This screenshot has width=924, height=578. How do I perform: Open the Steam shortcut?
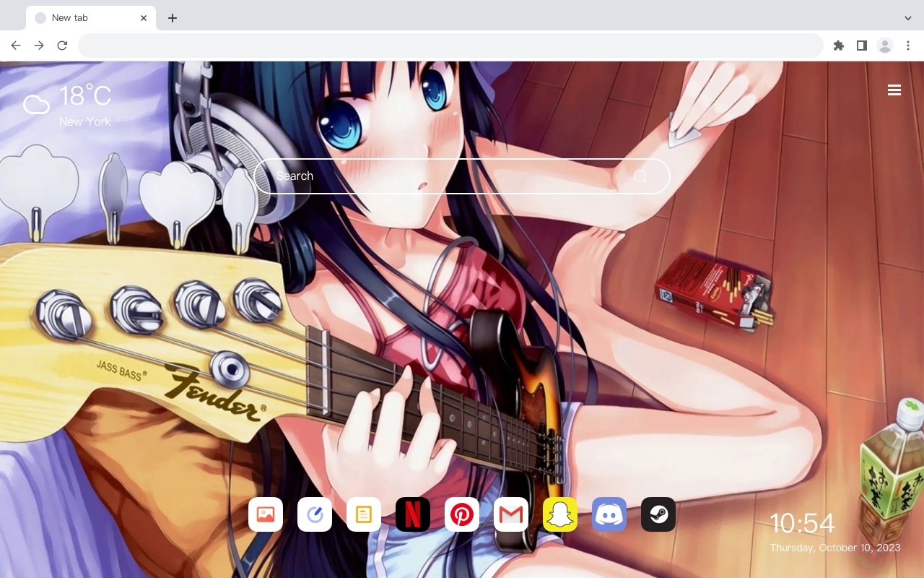(658, 514)
